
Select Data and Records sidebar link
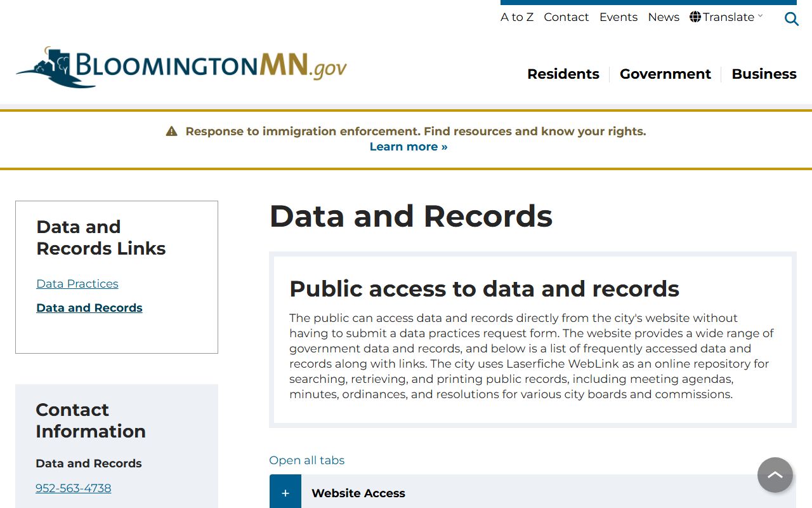(x=89, y=308)
